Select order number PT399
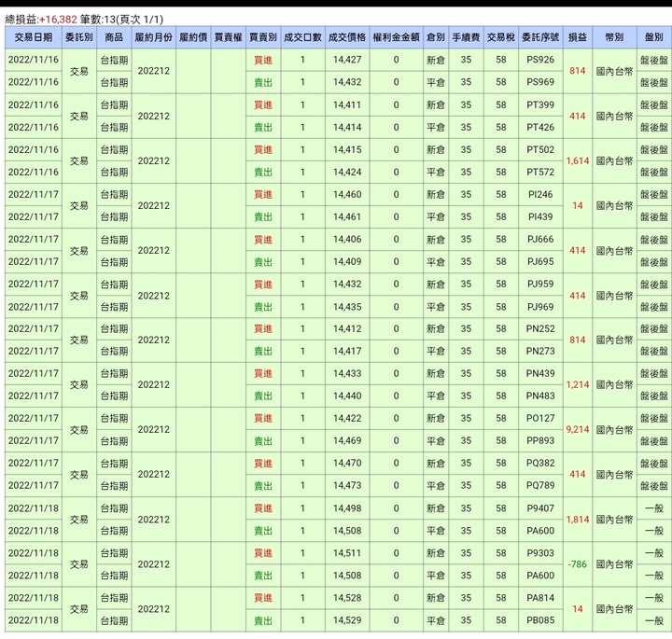This screenshot has height=639, width=672. pyautogui.click(x=540, y=104)
